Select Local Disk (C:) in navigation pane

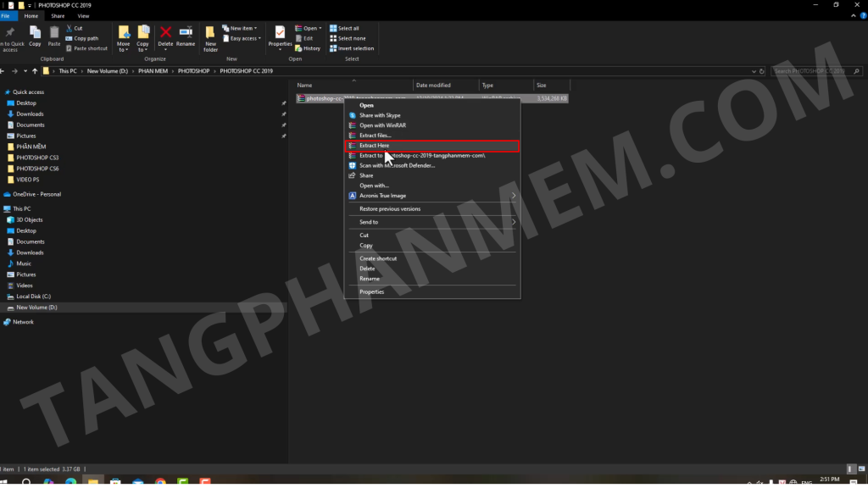[x=34, y=297]
